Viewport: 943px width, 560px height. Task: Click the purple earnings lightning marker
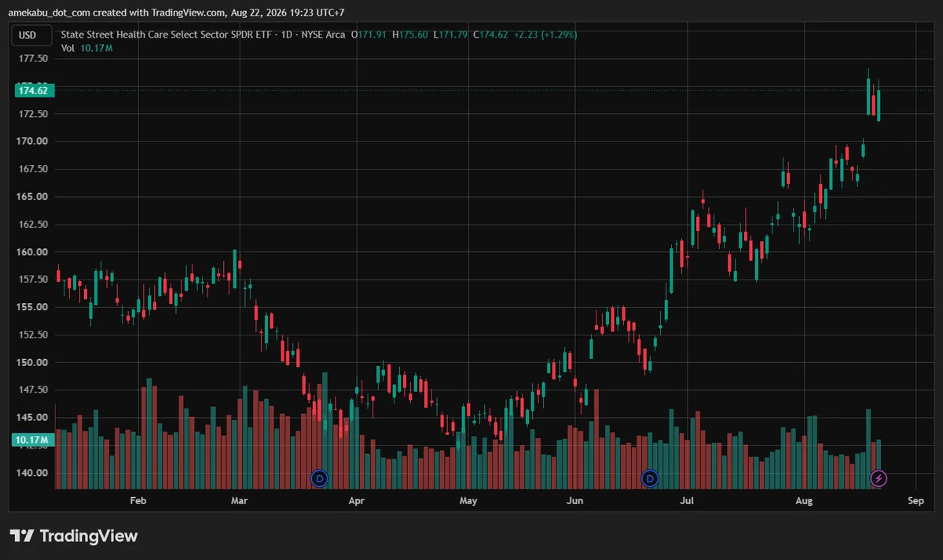pyautogui.click(x=879, y=478)
